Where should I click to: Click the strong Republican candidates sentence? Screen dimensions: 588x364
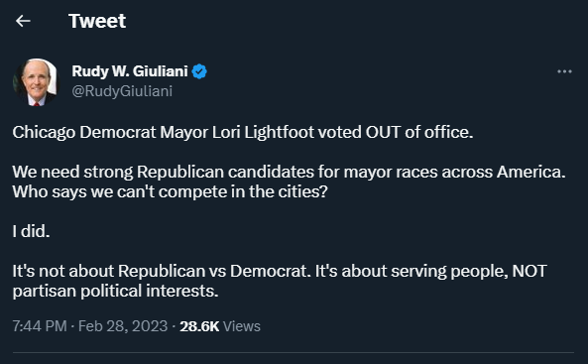coord(289,172)
